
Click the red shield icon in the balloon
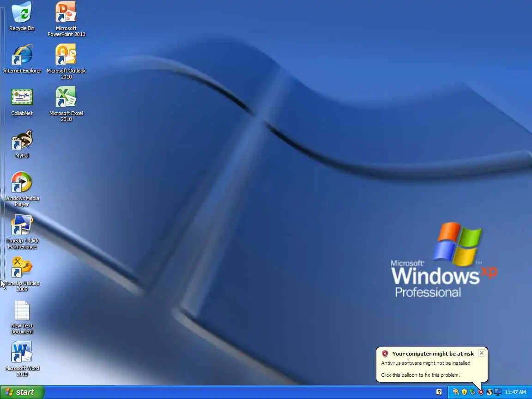click(385, 354)
